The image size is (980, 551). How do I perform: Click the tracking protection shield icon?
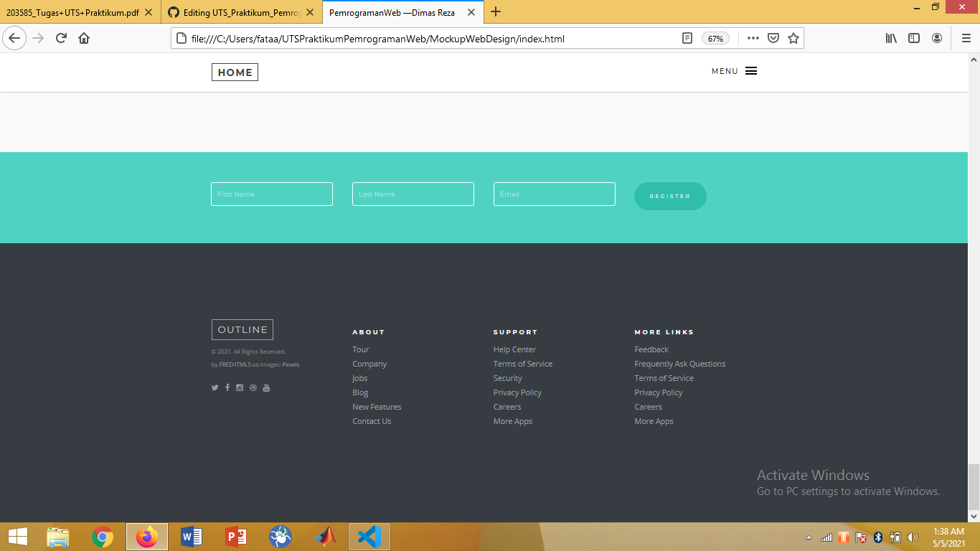pos(773,38)
